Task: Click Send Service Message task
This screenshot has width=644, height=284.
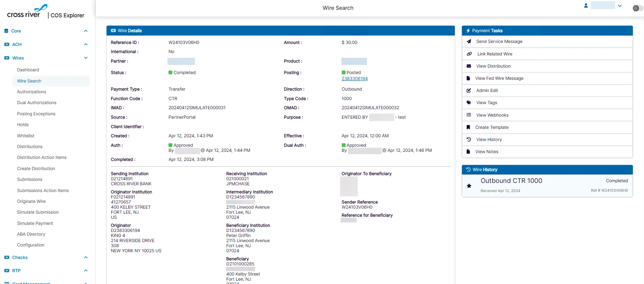Action: point(547,42)
